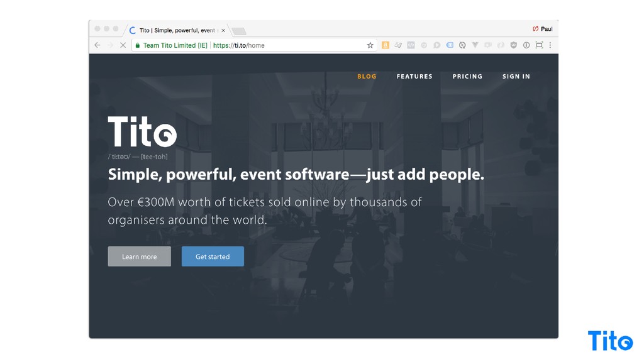Open the Amazon extension icon
Screen dimensions: 644x362
(x=386, y=45)
